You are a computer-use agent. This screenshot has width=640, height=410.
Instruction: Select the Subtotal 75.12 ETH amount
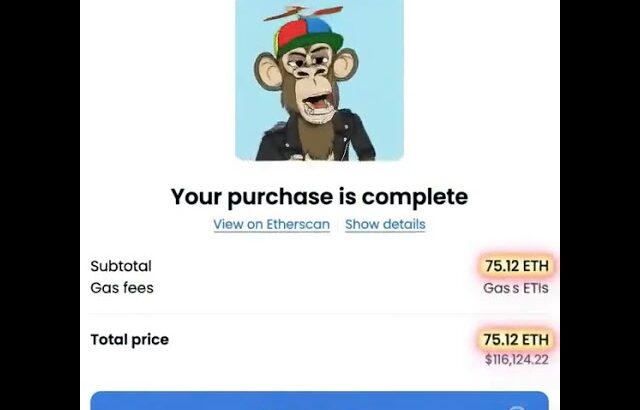(517, 266)
